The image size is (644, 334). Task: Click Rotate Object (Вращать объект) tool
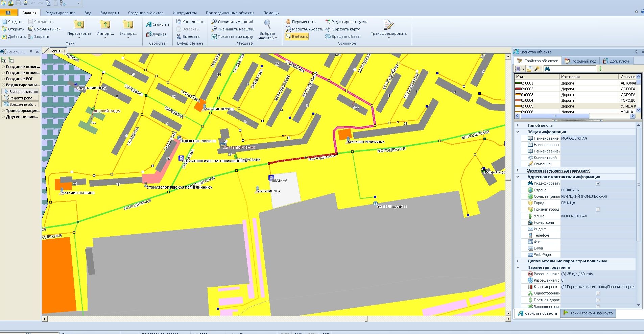[343, 37]
